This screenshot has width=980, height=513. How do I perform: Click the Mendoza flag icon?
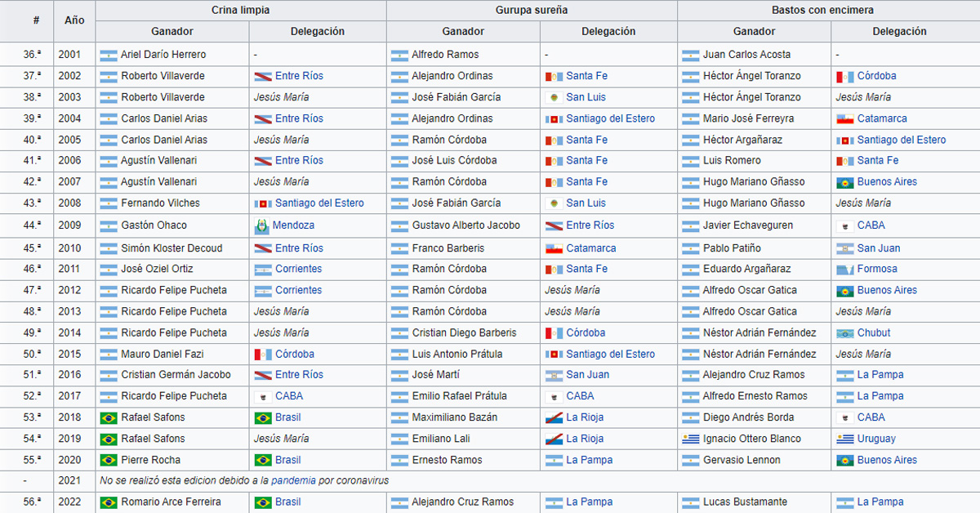tap(262, 225)
